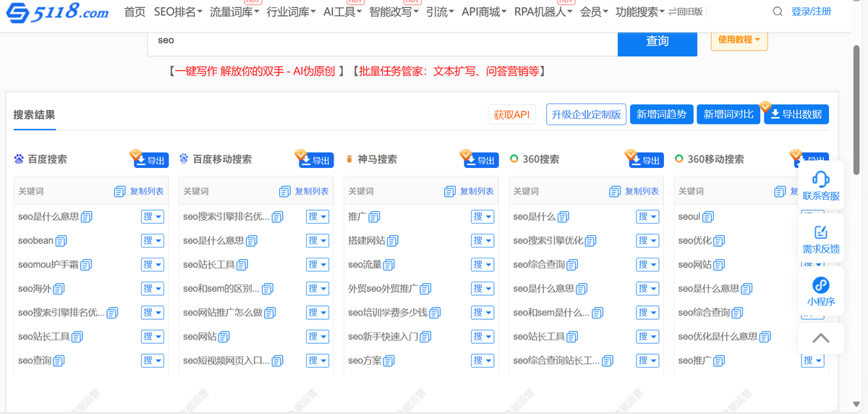Copy keyword '外贸seo外贸推广' using copy icon
The height and width of the screenshot is (414, 868).
pyautogui.click(x=425, y=289)
